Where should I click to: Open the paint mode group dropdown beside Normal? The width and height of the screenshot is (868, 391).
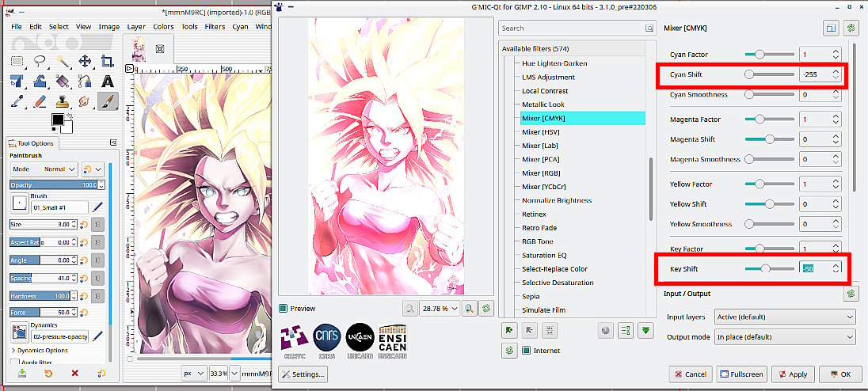93,169
